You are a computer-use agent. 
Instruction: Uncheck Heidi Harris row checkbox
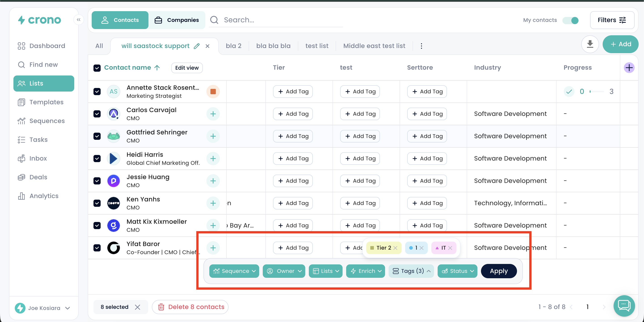[97, 159]
